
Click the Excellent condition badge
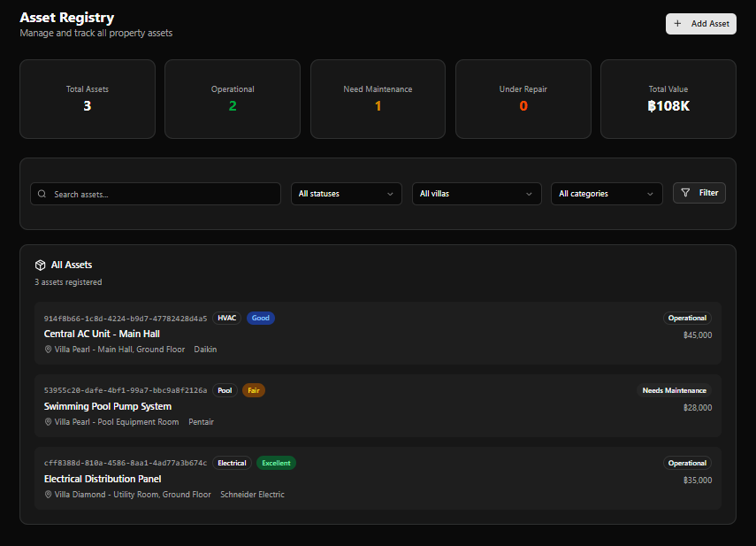point(276,463)
